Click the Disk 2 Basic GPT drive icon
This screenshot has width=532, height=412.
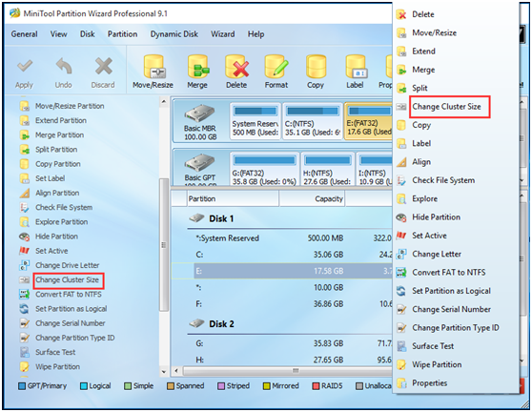coord(199,163)
